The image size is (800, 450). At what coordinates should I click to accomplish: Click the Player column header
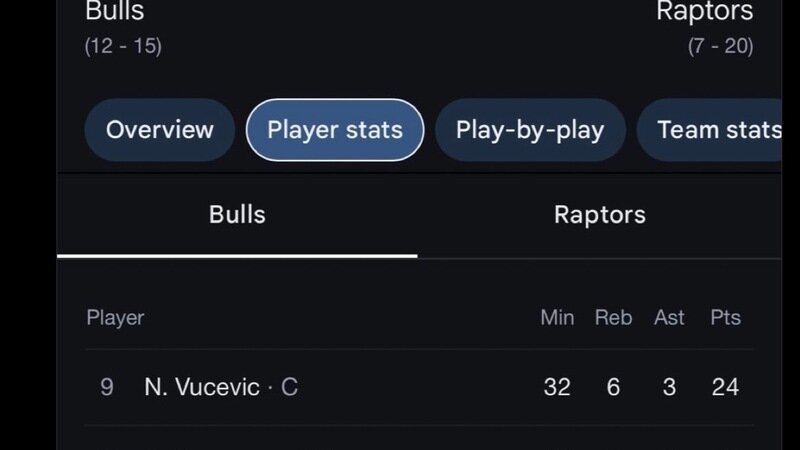tap(115, 318)
